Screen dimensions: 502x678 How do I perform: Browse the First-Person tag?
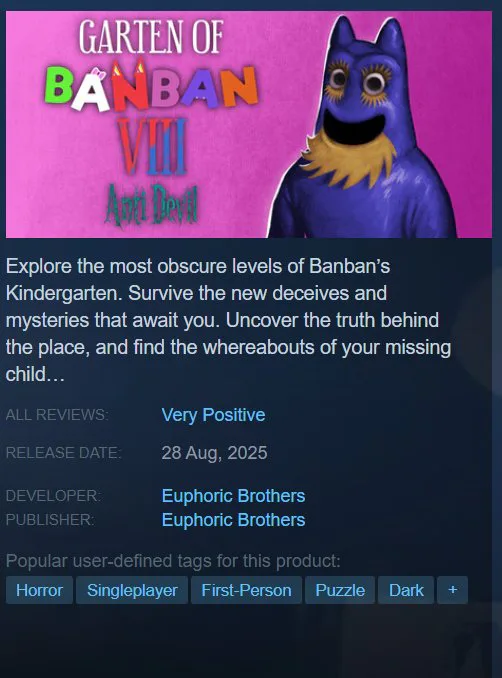pos(246,590)
